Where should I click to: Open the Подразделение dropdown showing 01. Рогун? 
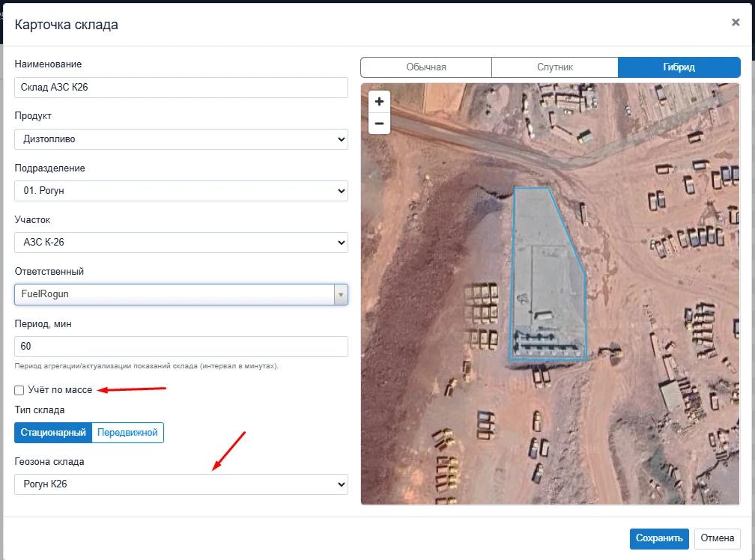(x=181, y=190)
